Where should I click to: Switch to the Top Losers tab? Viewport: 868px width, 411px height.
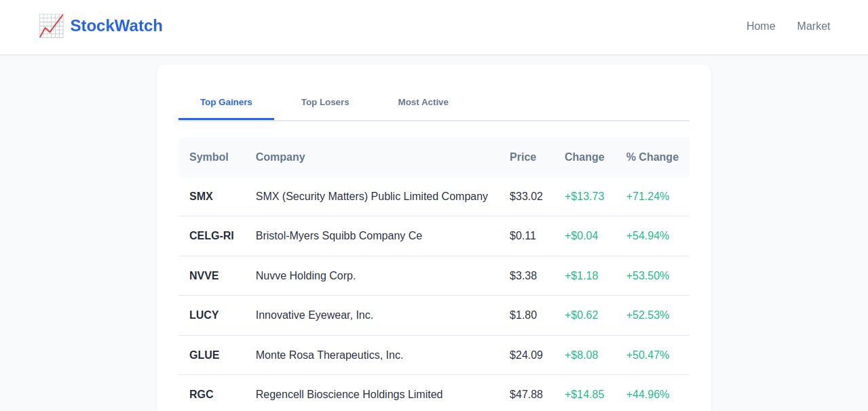325,102
